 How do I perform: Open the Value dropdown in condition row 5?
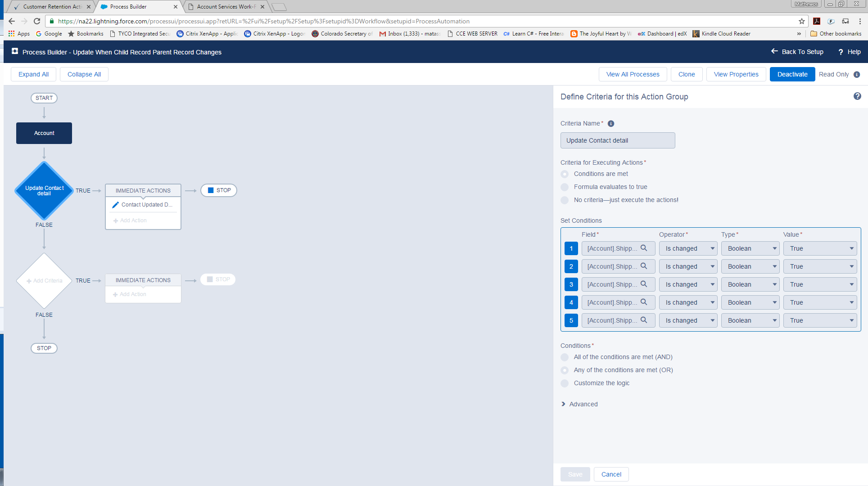tap(820, 320)
